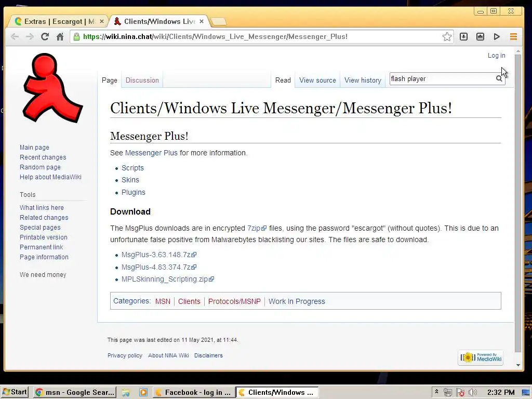Viewport: 532px width, 399px height.
Task: Select the wiki Page tab
Action: pyautogui.click(x=109, y=81)
